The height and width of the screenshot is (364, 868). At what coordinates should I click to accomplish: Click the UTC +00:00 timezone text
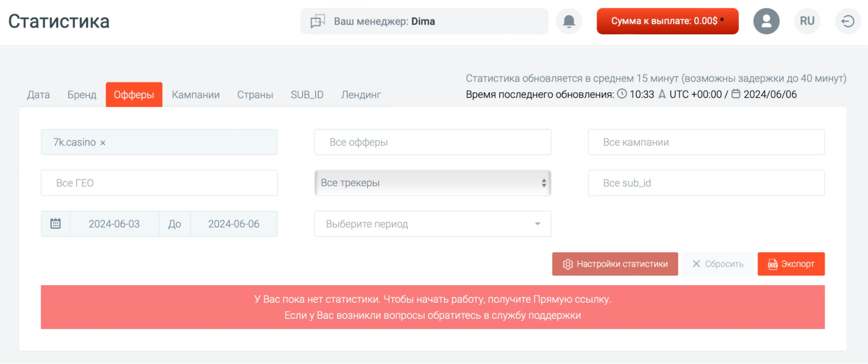696,94
